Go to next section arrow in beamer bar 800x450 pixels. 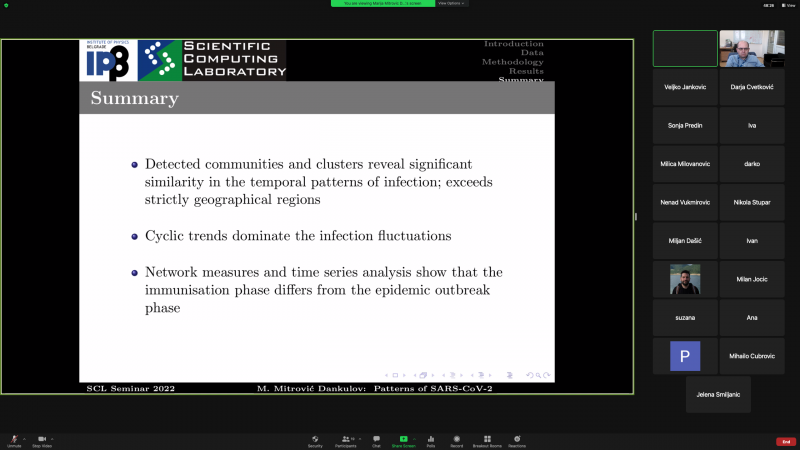tap(490, 376)
